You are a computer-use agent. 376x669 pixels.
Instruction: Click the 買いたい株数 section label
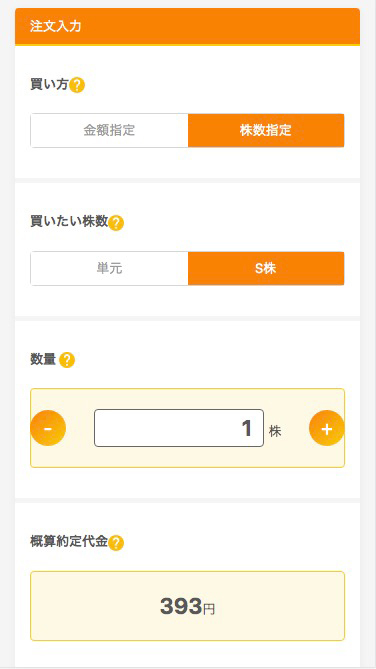coord(69,222)
